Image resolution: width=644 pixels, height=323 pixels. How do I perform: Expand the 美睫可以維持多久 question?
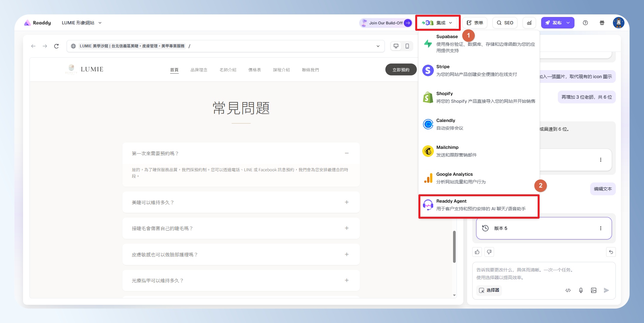(x=347, y=202)
